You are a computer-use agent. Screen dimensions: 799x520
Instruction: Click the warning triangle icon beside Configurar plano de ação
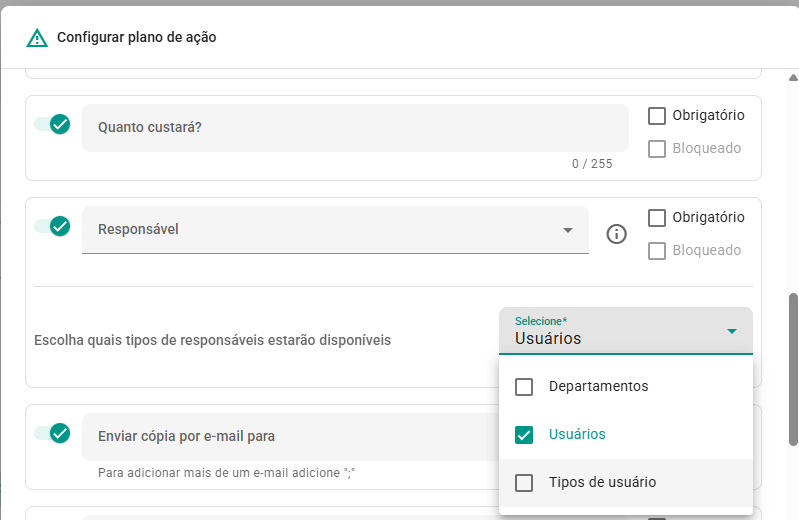(37, 38)
